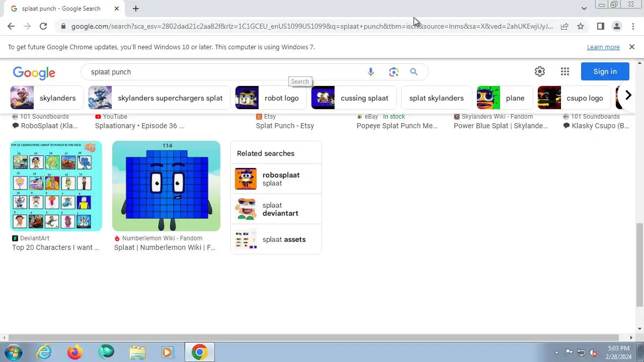644x362 pixels.
Task: Click the vertical page scrollbar thumb
Action: (639, 264)
